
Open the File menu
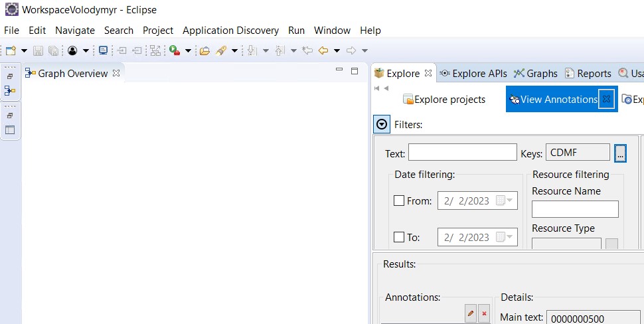pyautogui.click(x=11, y=31)
